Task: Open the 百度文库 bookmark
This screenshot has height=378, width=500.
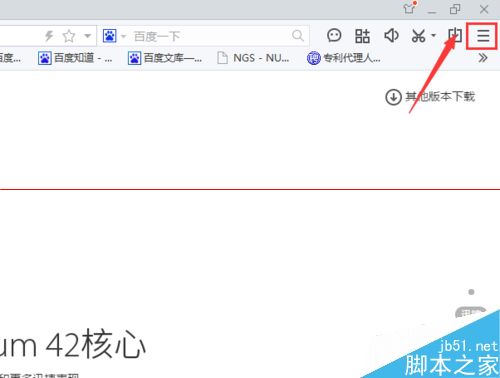Action: pos(165,58)
